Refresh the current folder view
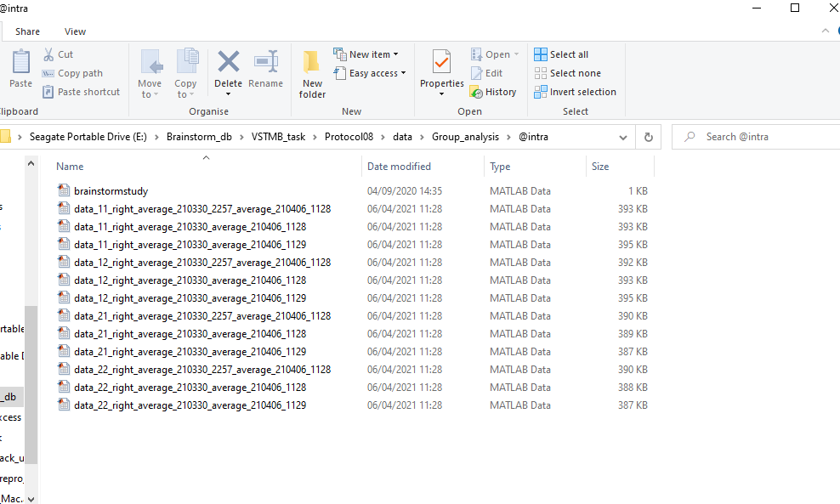 tap(649, 137)
